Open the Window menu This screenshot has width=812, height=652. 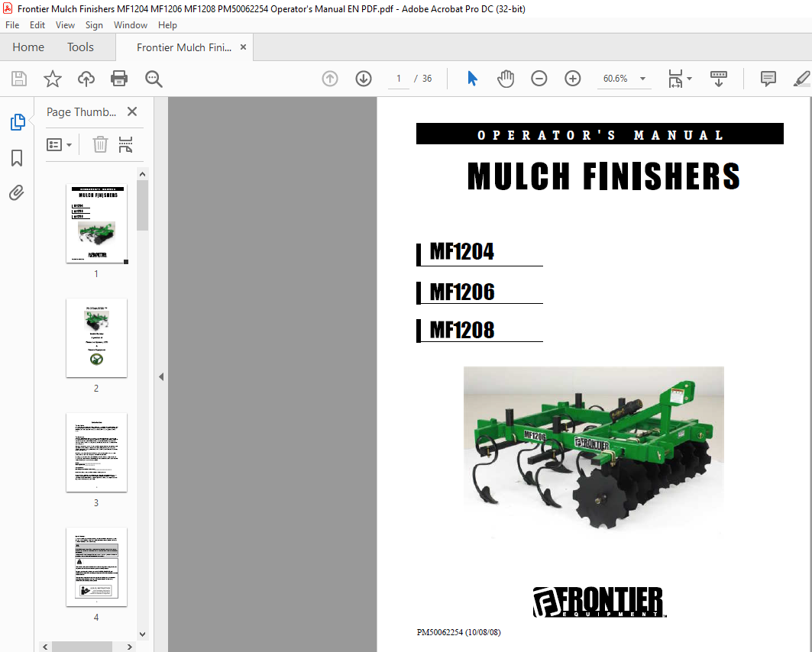click(x=131, y=25)
